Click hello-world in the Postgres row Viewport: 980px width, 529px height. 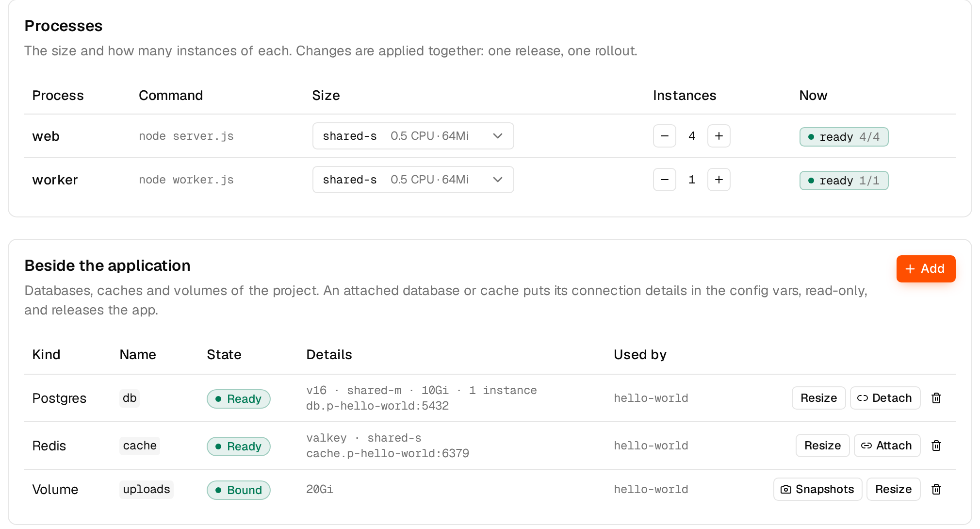point(651,398)
